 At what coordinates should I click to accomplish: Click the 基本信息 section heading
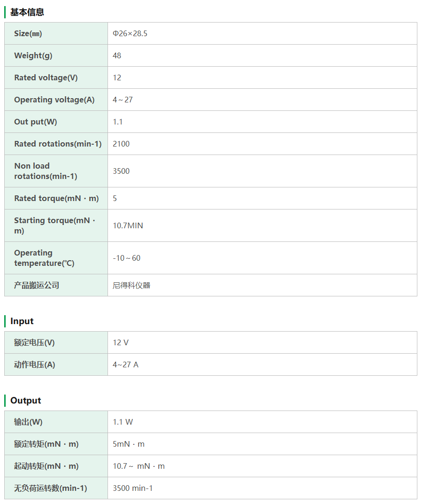[27, 12]
